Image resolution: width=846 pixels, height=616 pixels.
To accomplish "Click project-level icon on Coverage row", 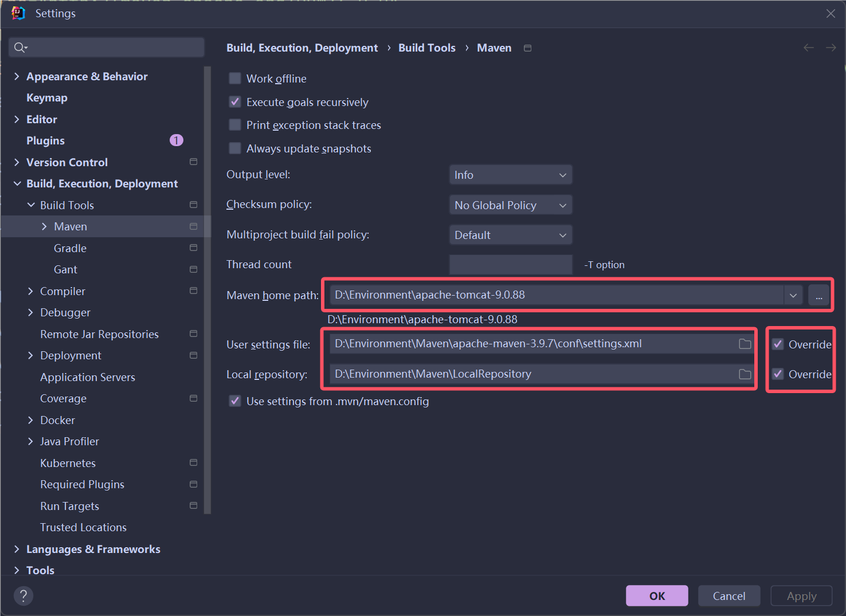I will 194,398.
